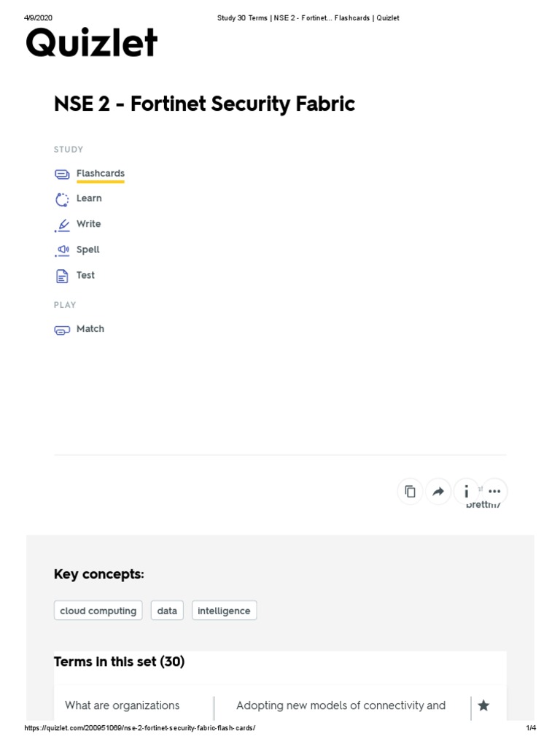Click the Flashcards card icon
The width and height of the screenshot is (560, 747).
coord(62,174)
